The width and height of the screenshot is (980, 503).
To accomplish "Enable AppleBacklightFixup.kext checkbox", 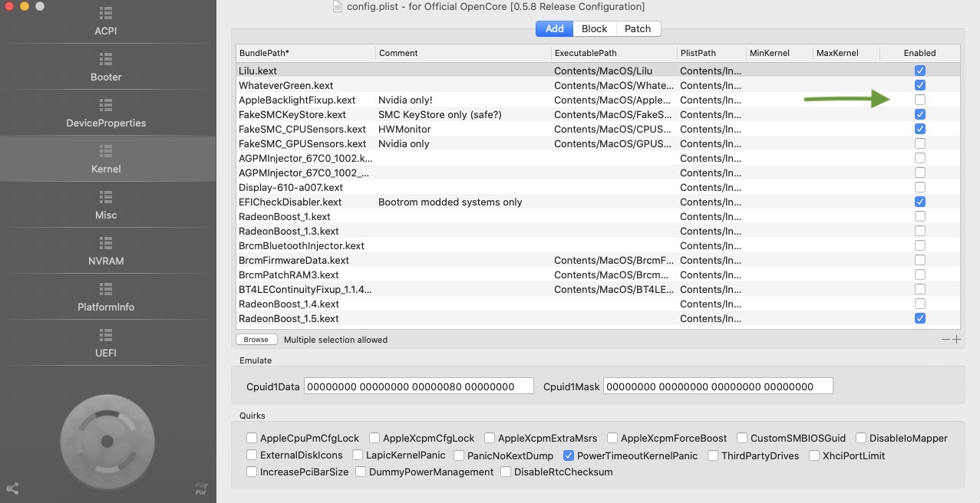I will (x=920, y=100).
